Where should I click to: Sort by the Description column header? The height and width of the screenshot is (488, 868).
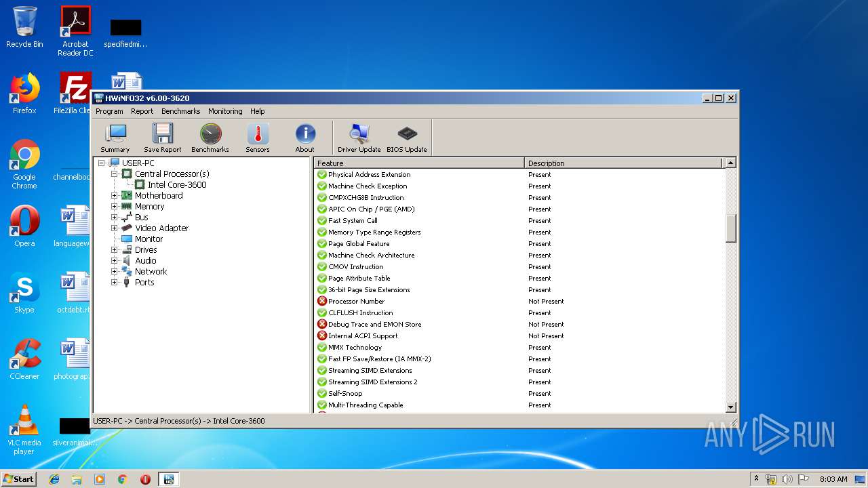click(x=624, y=163)
